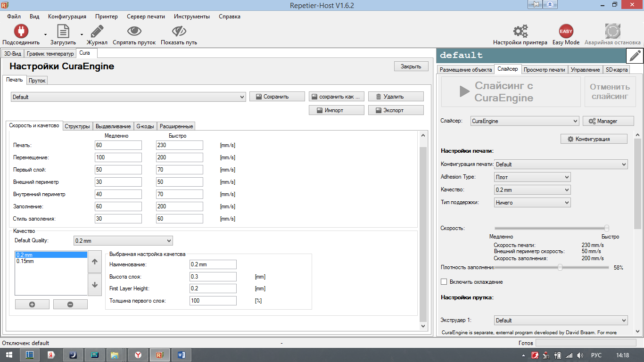Move quality preset up with arrow

coord(94,262)
